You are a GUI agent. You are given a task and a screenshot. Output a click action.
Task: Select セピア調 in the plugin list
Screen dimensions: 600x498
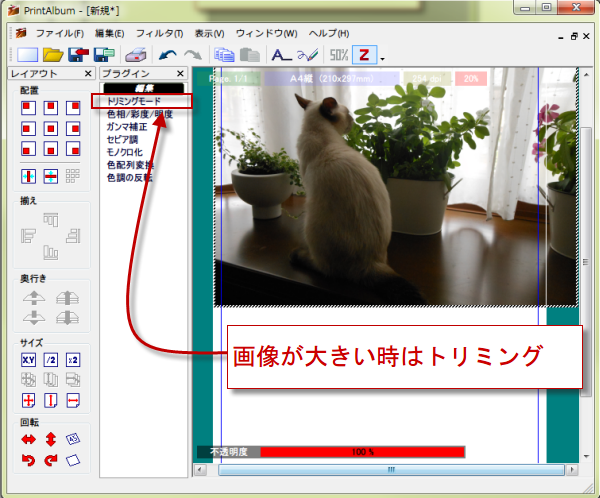coord(124,140)
